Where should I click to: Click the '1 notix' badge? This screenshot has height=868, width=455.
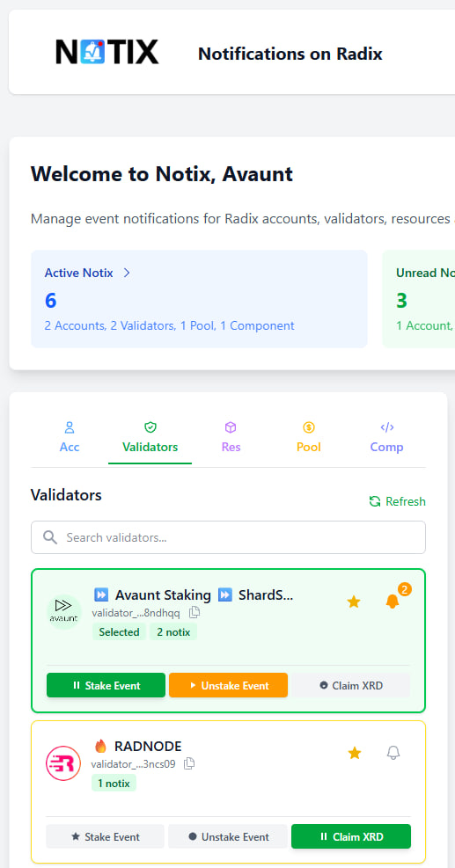pyautogui.click(x=114, y=784)
